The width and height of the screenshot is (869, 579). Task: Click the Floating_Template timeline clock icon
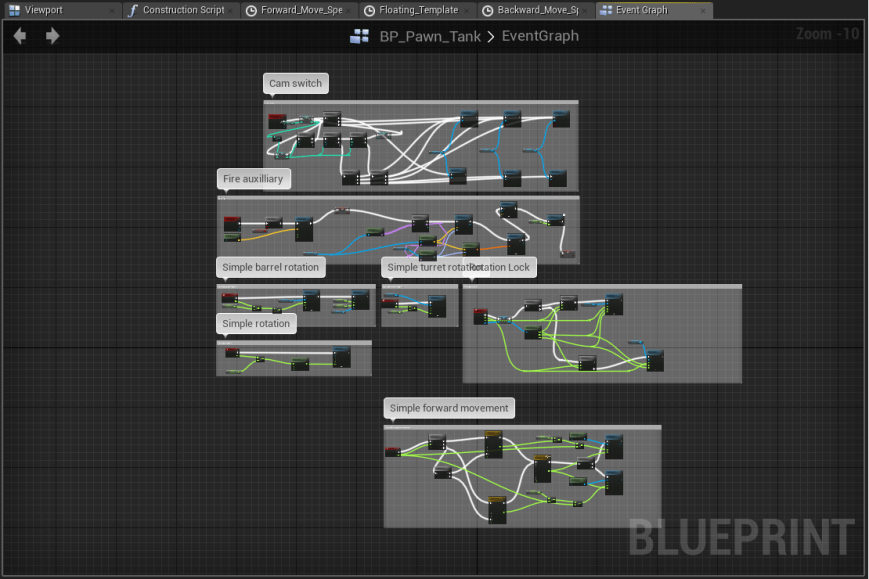pos(370,10)
